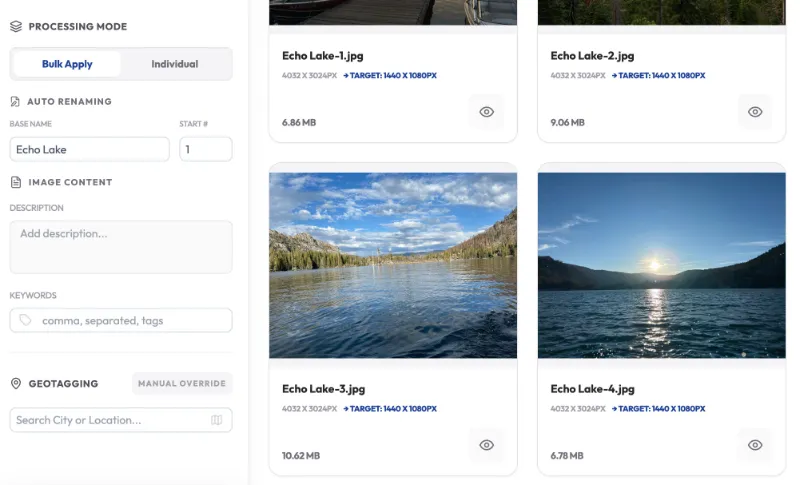Click the Manual Override button

[182, 384]
